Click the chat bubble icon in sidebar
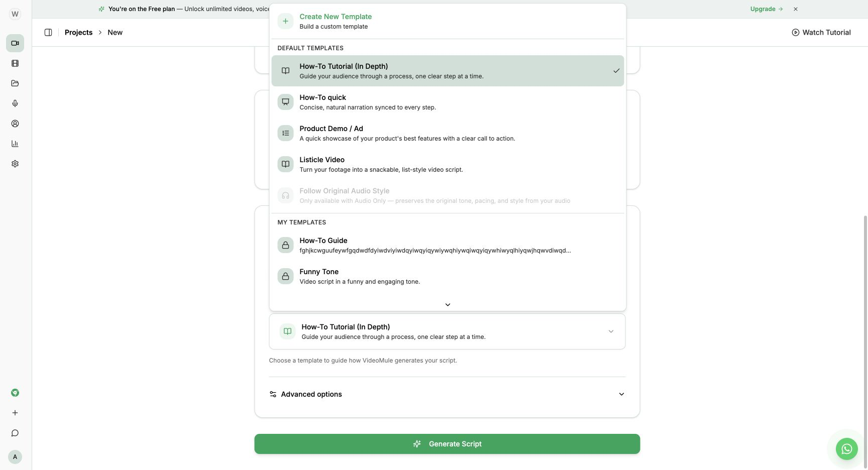Image resolution: width=868 pixels, height=470 pixels. (x=15, y=433)
